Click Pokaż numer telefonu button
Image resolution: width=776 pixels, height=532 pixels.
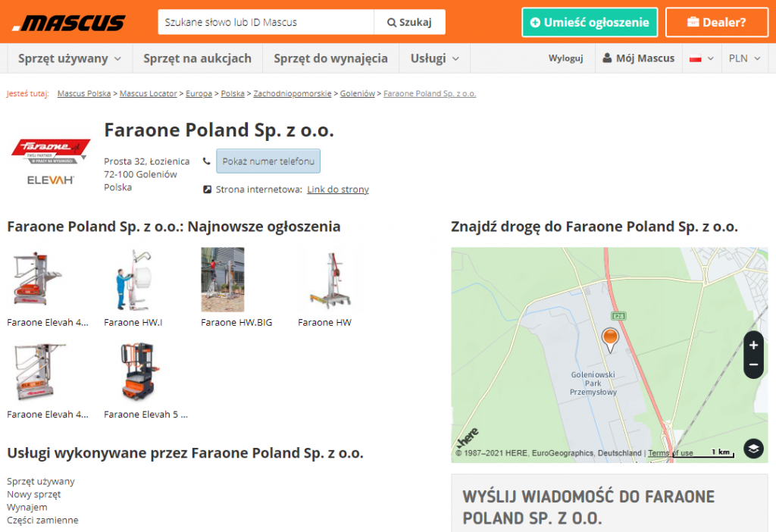pyautogui.click(x=268, y=161)
